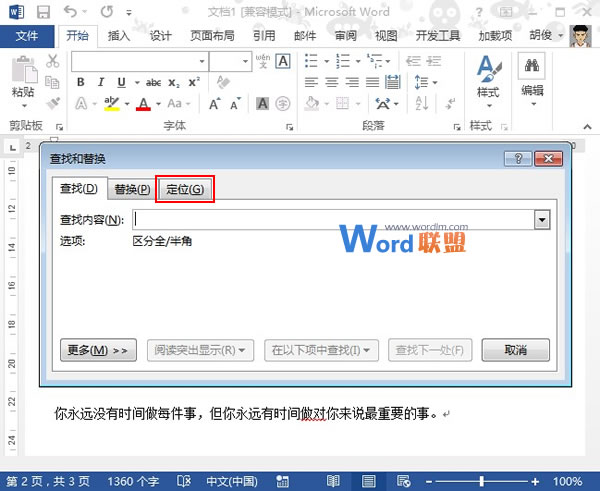Toggle character shading A icon

262,103
